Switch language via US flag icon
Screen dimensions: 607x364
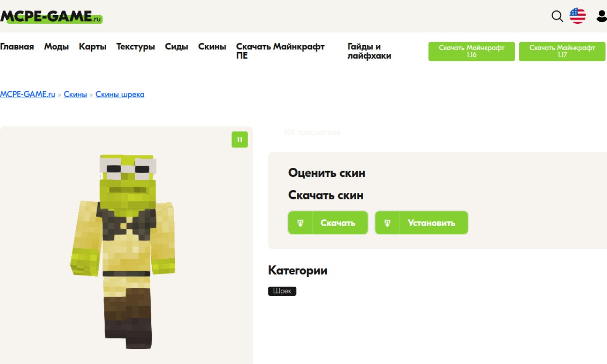tap(578, 16)
